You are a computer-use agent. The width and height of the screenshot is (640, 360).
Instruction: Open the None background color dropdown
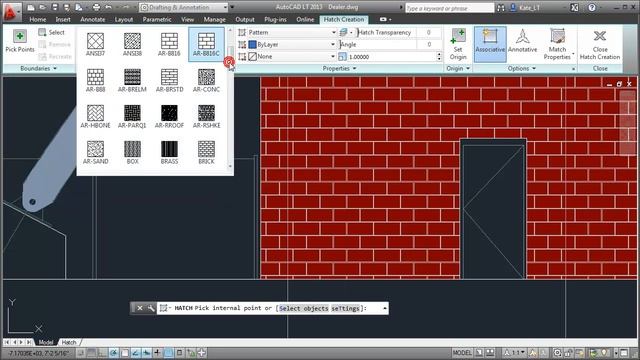pyautogui.click(x=292, y=56)
